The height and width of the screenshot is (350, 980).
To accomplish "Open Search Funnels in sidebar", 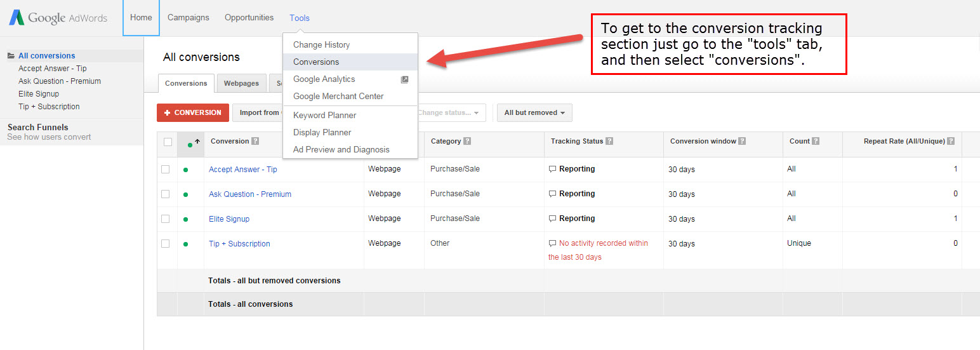I will pos(38,127).
